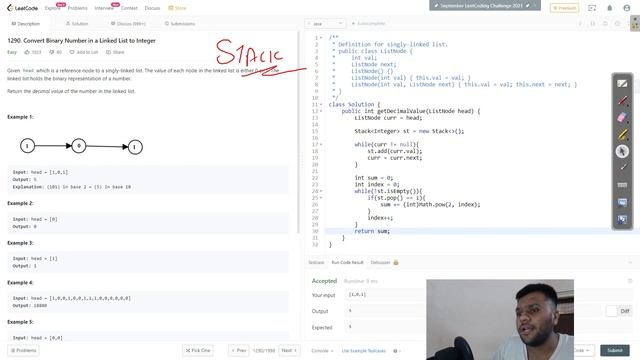Collapse the while loop fold at line 17
The width and height of the screenshot is (640, 360).
click(321, 144)
